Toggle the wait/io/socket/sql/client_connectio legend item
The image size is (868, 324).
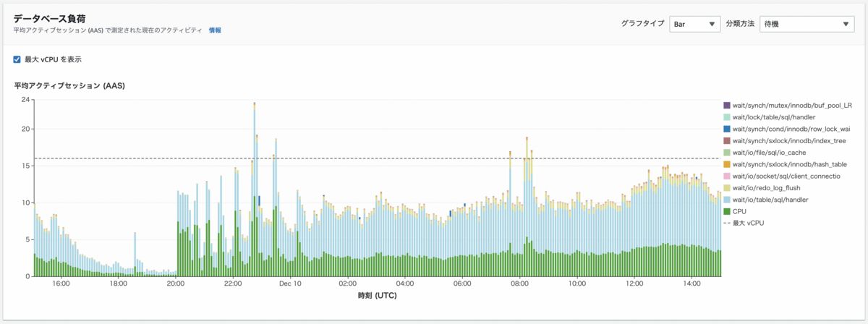pos(782,176)
